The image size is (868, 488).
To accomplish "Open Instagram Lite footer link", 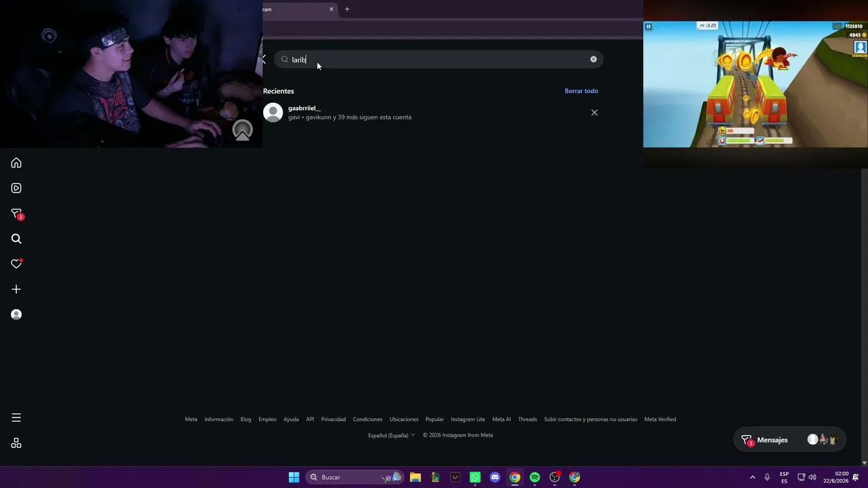I will pyautogui.click(x=468, y=420).
